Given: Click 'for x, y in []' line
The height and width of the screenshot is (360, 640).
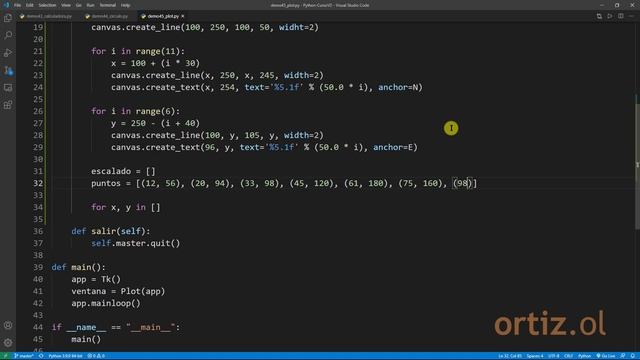Looking at the screenshot, I should [x=126, y=207].
